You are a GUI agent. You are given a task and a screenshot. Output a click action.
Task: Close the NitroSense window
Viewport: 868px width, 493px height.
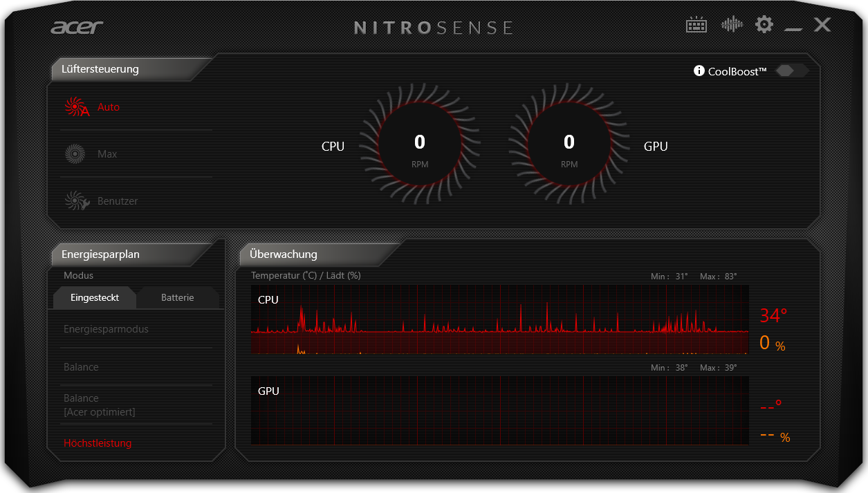[x=822, y=25]
